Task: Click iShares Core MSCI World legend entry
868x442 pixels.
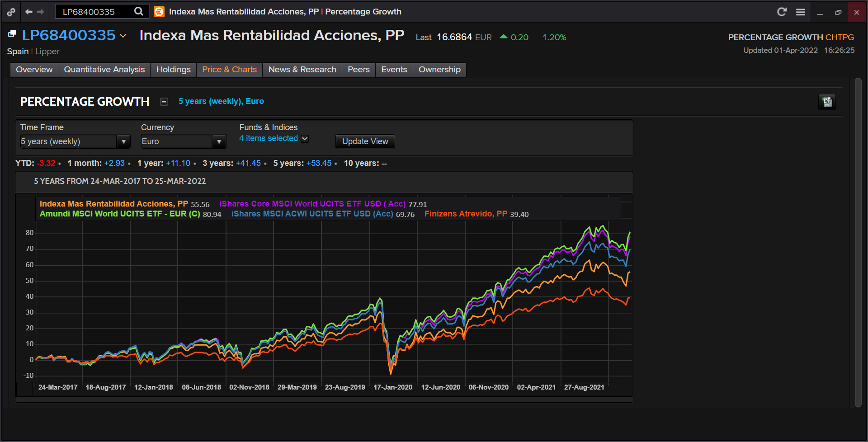Action: tap(313, 204)
